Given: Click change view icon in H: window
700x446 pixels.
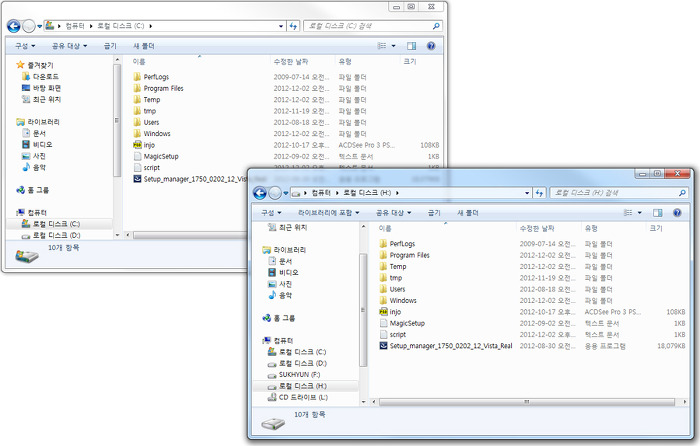Looking at the screenshot, I should tap(628, 213).
